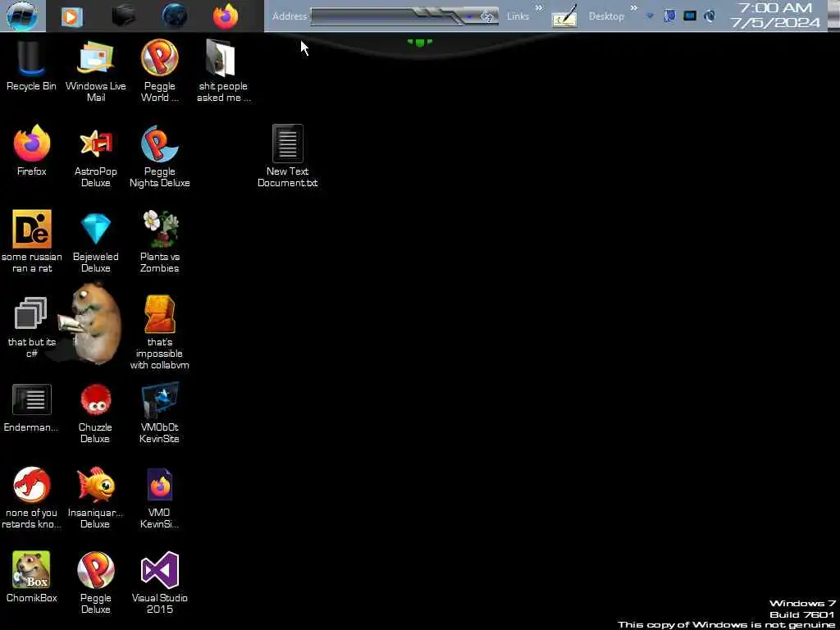Viewport: 840px width, 630px height.
Task: Open the VM0 KevinSi... Firefox document icon
Action: (160, 498)
